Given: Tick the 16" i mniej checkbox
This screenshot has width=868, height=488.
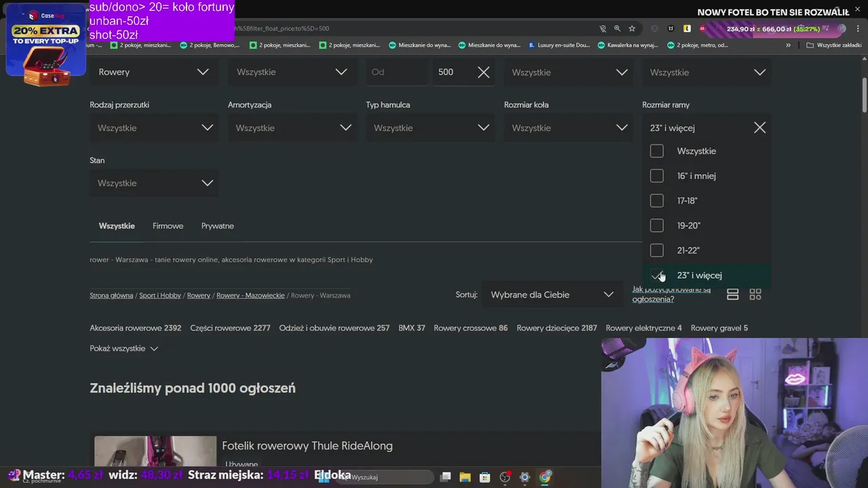Looking at the screenshot, I should click(656, 176).
